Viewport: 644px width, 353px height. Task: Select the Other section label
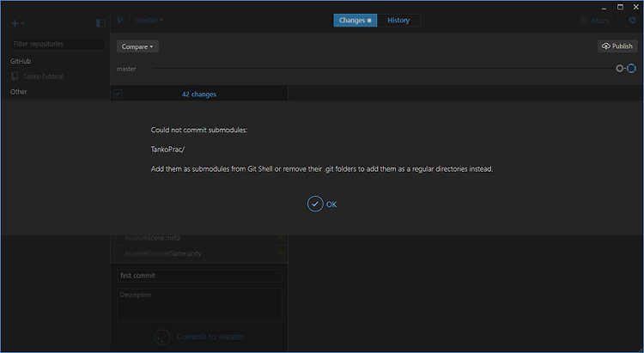point(19,92)
